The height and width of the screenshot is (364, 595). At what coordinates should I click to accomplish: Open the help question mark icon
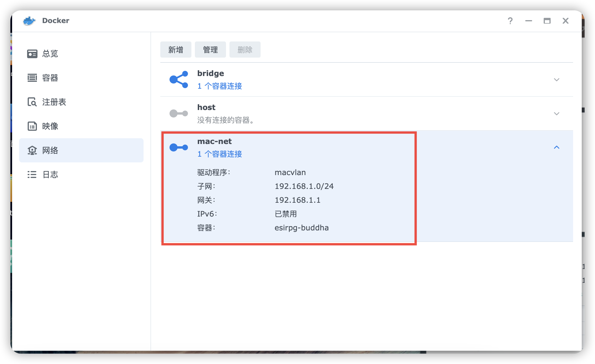tap(510, 21)
